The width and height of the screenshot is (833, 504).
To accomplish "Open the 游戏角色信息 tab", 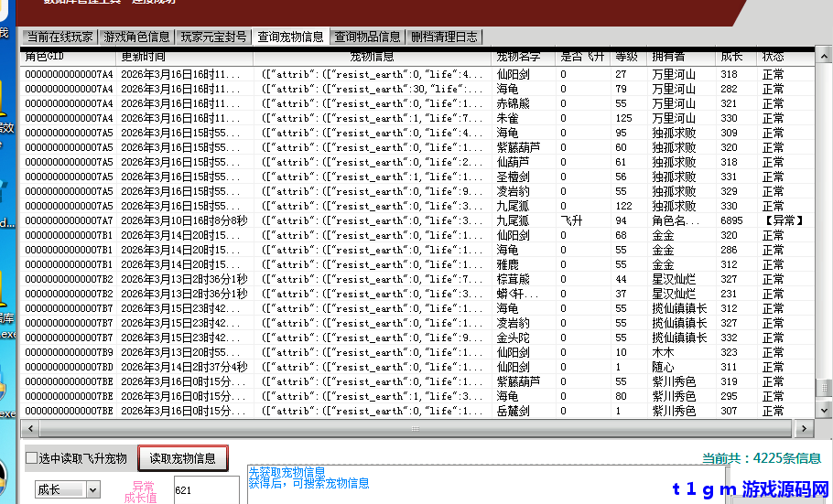I will [136, 38].
